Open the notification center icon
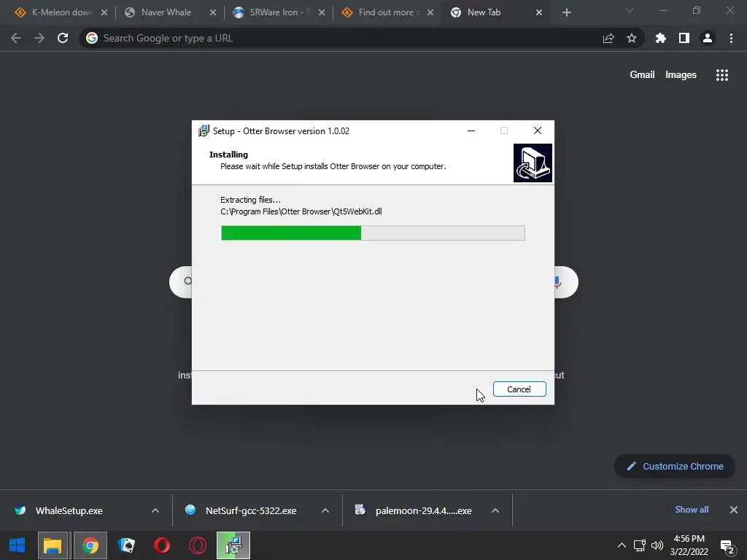This screenshot has height=560, width=747. [727, 546]
